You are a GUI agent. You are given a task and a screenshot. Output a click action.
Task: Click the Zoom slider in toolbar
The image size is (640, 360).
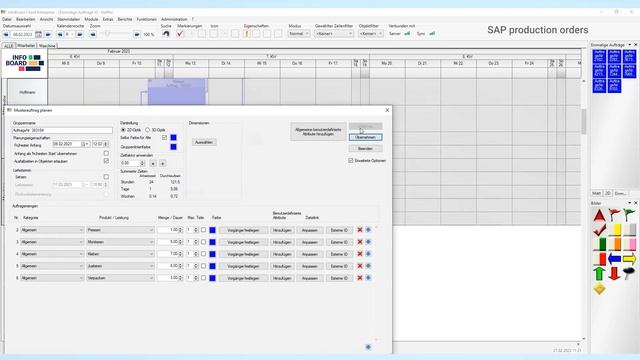pyautogui.click(x=116, y=34)
